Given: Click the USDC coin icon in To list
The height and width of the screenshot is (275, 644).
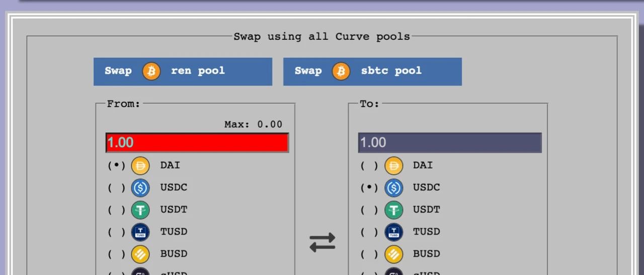Looking at the screenshot, I should click(394, 188).
